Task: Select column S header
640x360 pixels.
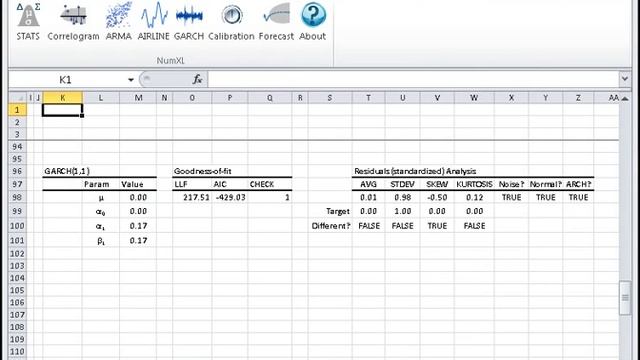Action: coord(330,98)
